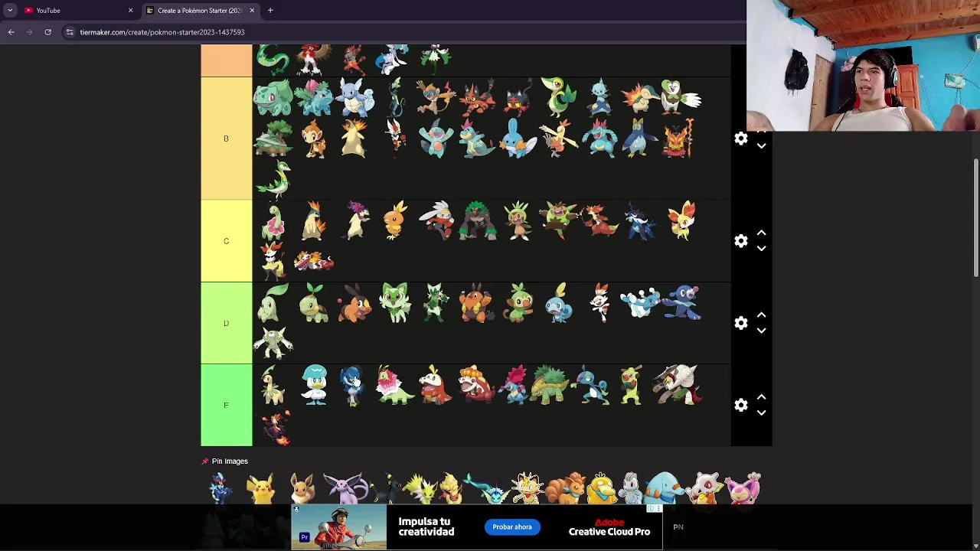Select Turtwig in tier D
This screenshot has height=551, width=980.
click(314, 302)
